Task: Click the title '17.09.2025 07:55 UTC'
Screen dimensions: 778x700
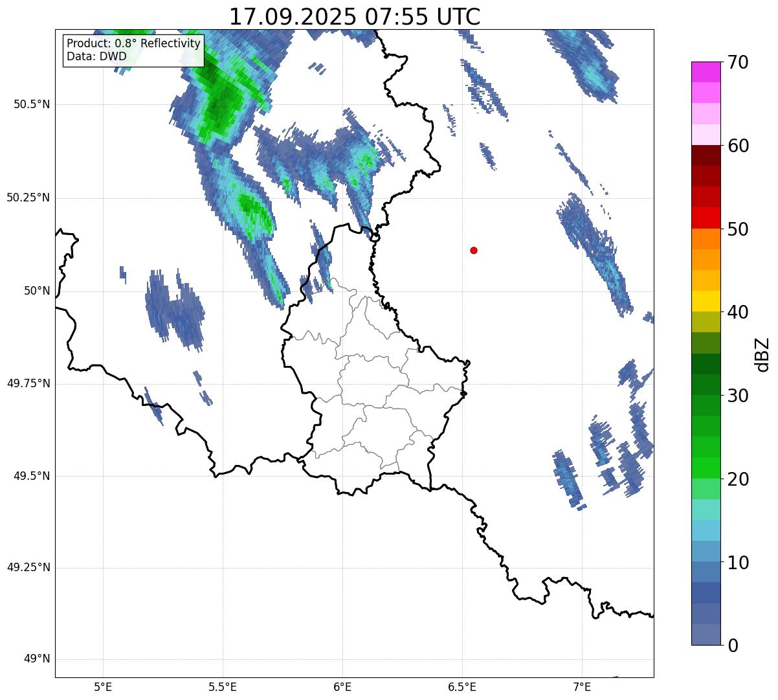Action: [x=355, y=16]
